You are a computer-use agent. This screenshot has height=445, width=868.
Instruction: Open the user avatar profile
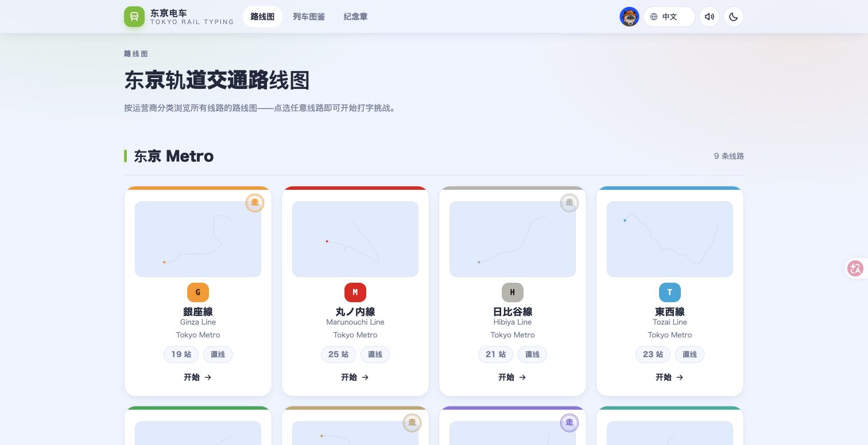[x=629, y=17]
